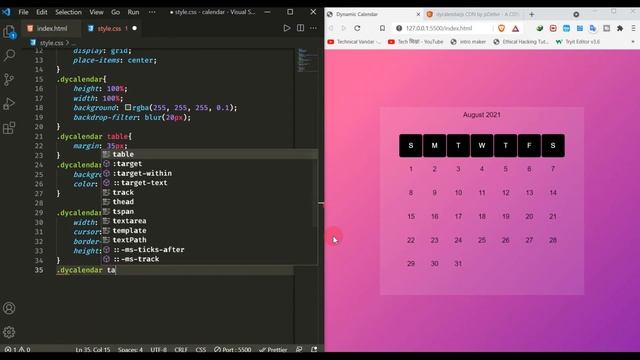Open the VS Code Explorer panel

point(9,31)
